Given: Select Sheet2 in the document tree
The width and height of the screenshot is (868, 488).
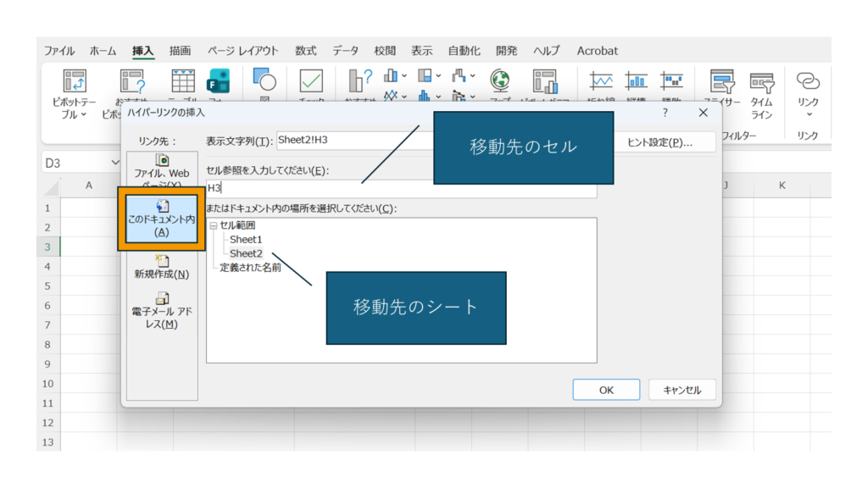Looking at the screenshot, I should (x=246, y=253).
